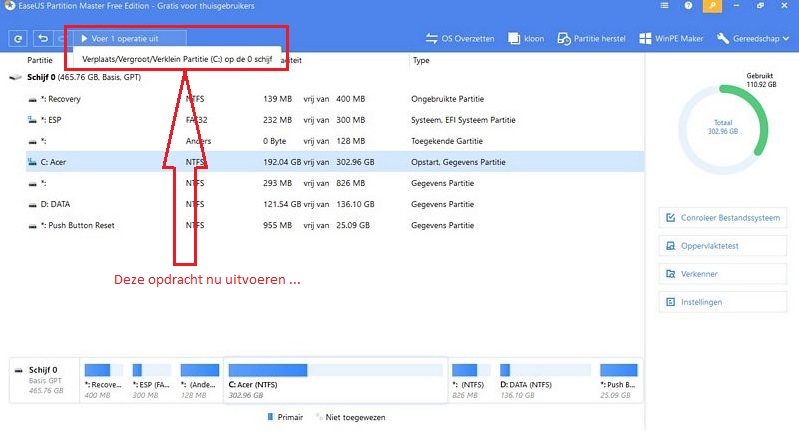Click the Push Button Reset drive icon
Image resolution: width=799 pixels, height=431 pixels.
[x=32, y=226]
